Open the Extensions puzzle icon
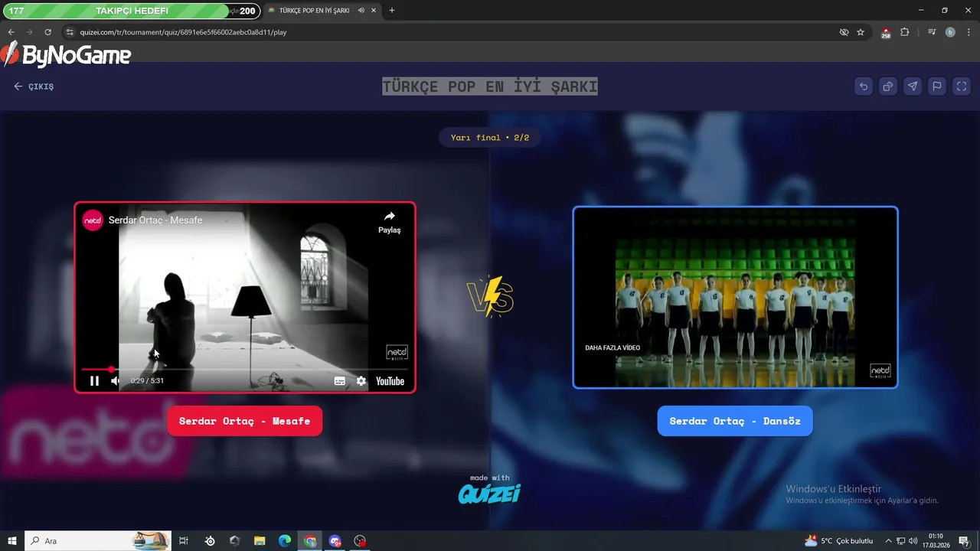Image resolution: width=980 pixels, height=551 pixels. [x=905, y=32]
